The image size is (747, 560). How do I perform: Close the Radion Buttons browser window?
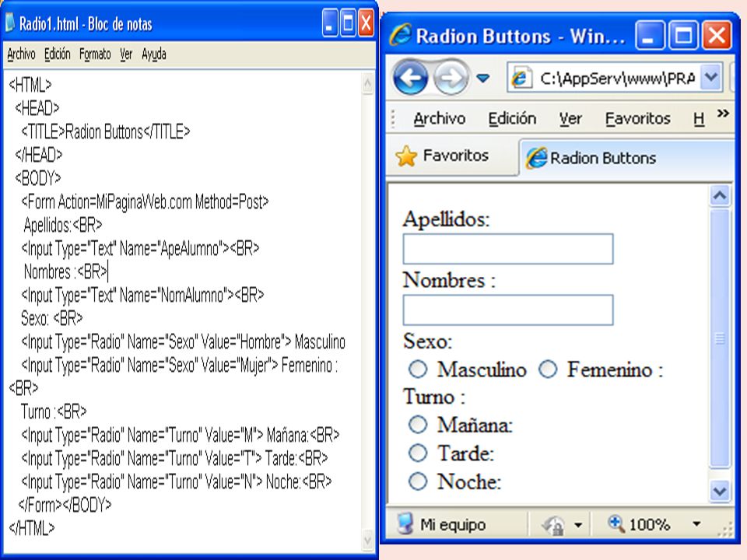tap(717, 35)
